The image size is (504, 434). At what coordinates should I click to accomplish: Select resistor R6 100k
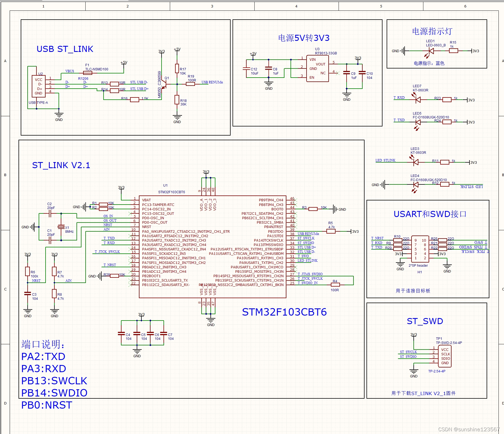tap(27, 271)
